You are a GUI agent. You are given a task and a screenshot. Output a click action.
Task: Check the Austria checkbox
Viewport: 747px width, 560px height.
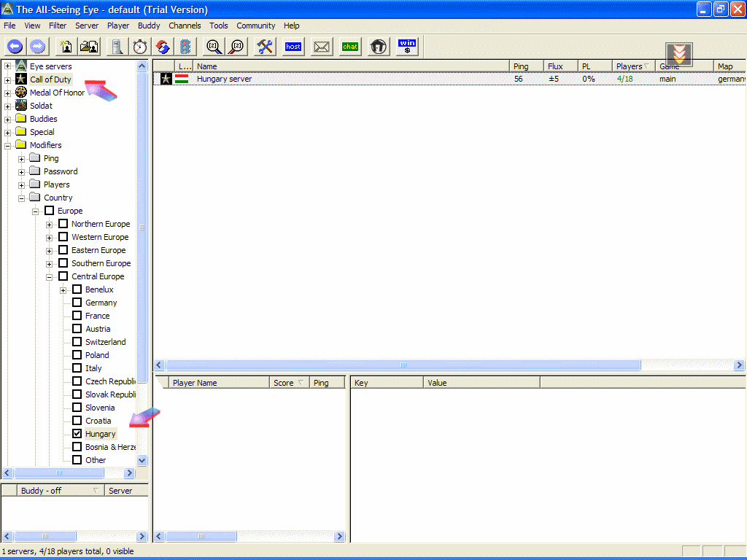pyautogui.click(x=77, y=329)
